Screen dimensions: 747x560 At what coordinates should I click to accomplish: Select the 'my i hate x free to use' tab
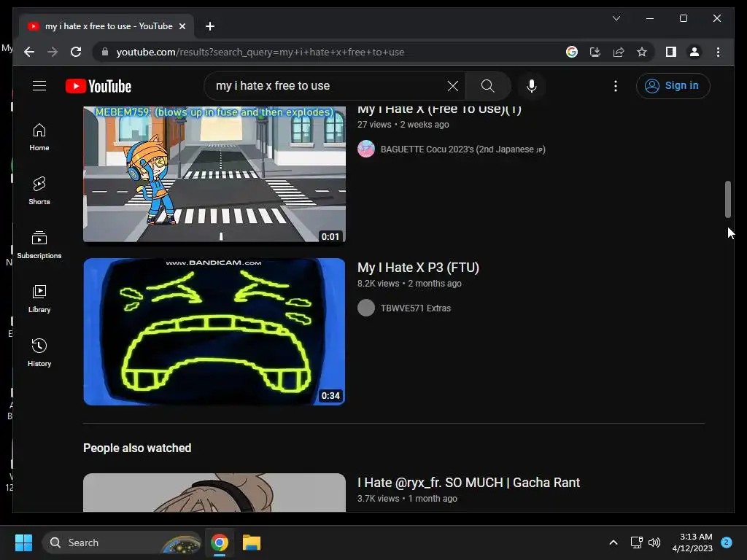[107, 26]
